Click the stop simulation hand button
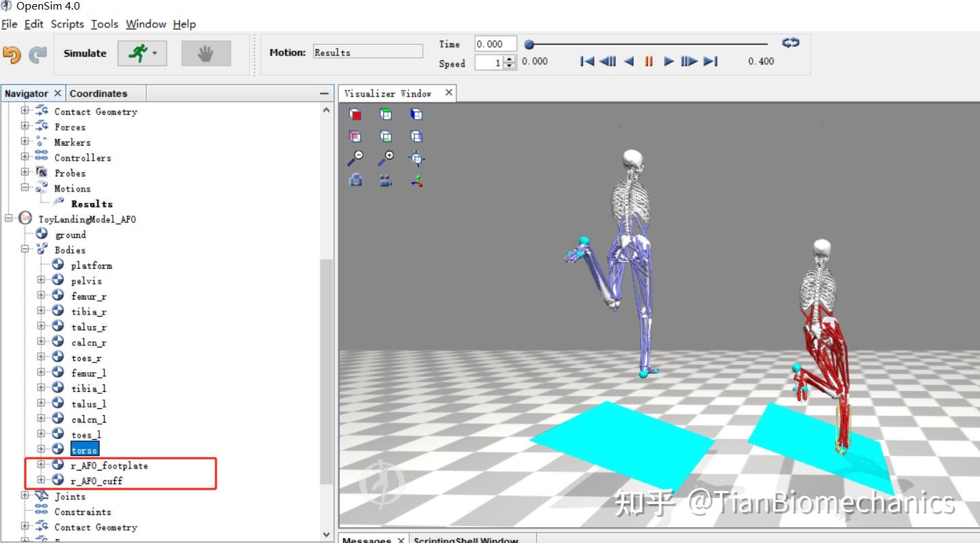This screenshot has width=980, height=543. click(206, 53)
